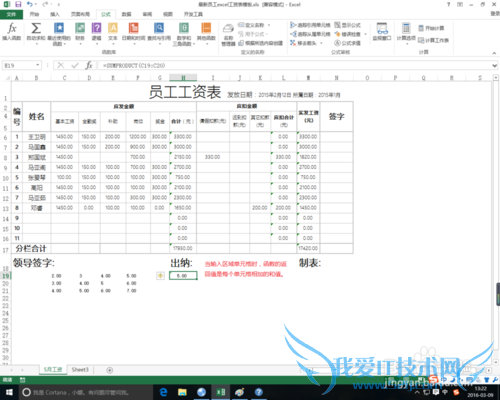
Task: Select the 5月工资 sheet tab
Action: 53,370
